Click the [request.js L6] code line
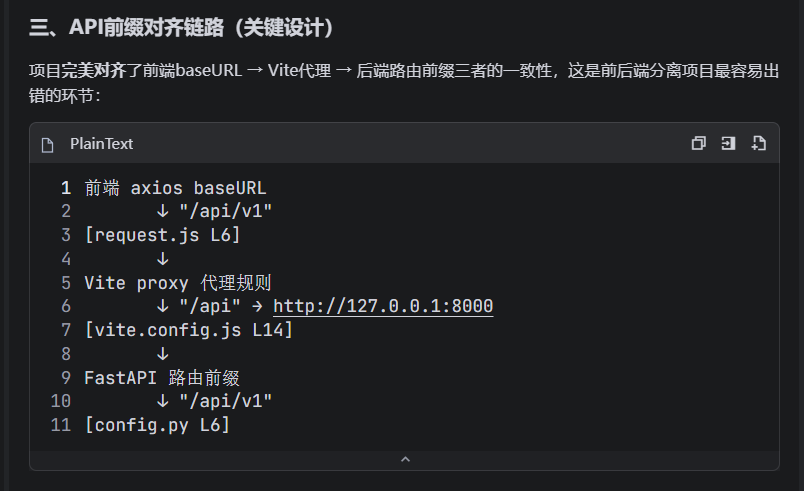 [163, 235]
